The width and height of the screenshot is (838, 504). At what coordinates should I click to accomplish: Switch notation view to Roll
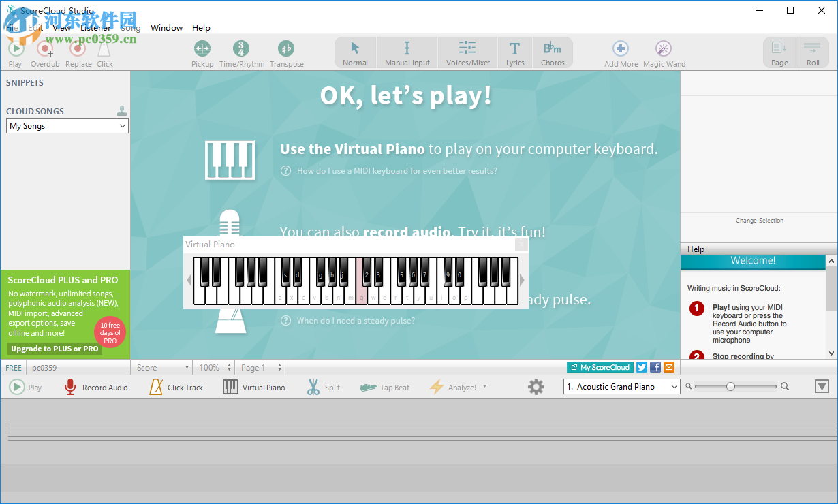(x=812, y=52)
